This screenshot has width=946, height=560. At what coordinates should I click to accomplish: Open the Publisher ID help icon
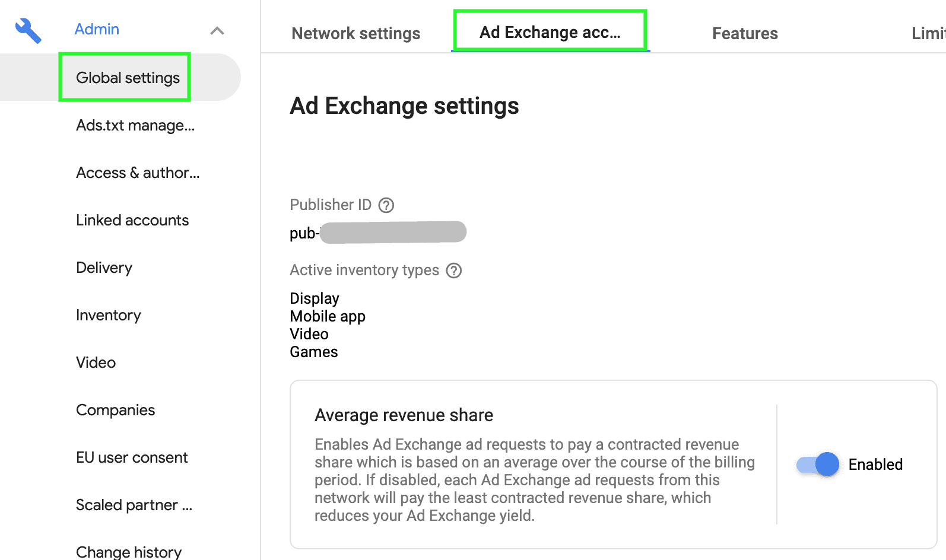coord(386,205)
